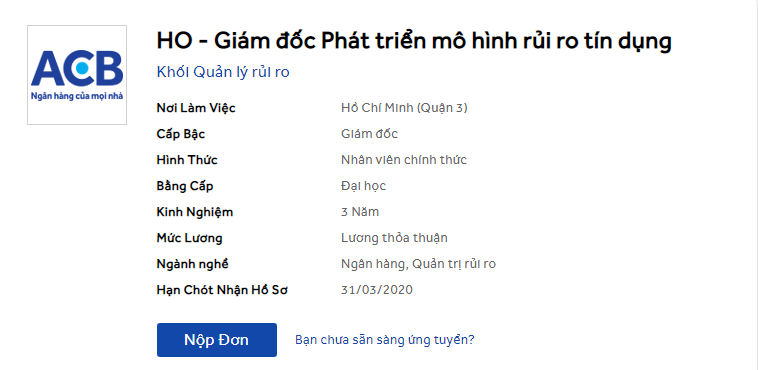Screen dimensions: 758x370
Task: Click the Kinh Nghiệm label
Action: pos(194,212)
